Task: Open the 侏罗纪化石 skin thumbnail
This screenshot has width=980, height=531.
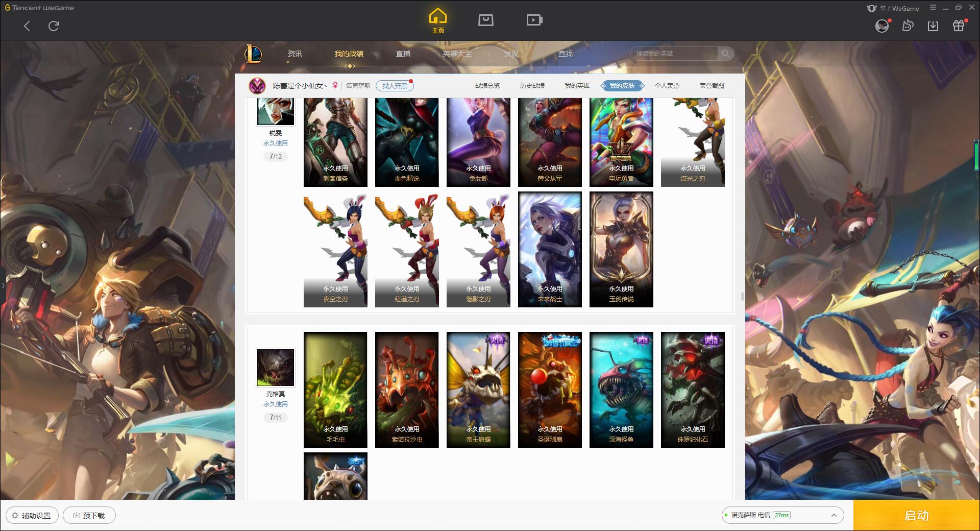Action: point(693,390)
